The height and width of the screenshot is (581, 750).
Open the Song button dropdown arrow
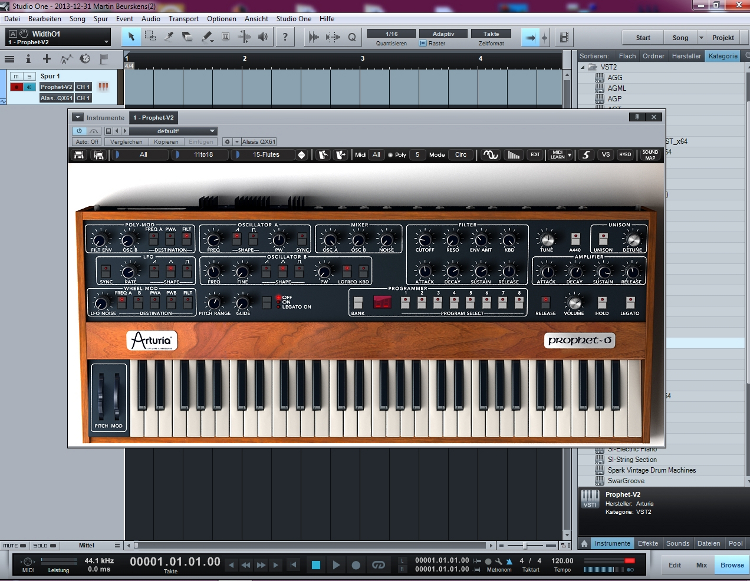[701, 37]
